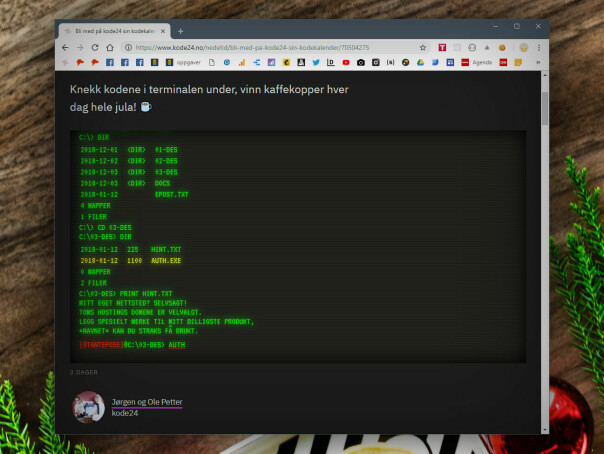604x454 pixels.
Task: Click the browser forward arrow
Action: pyautogui.click(x=80, y=47)
